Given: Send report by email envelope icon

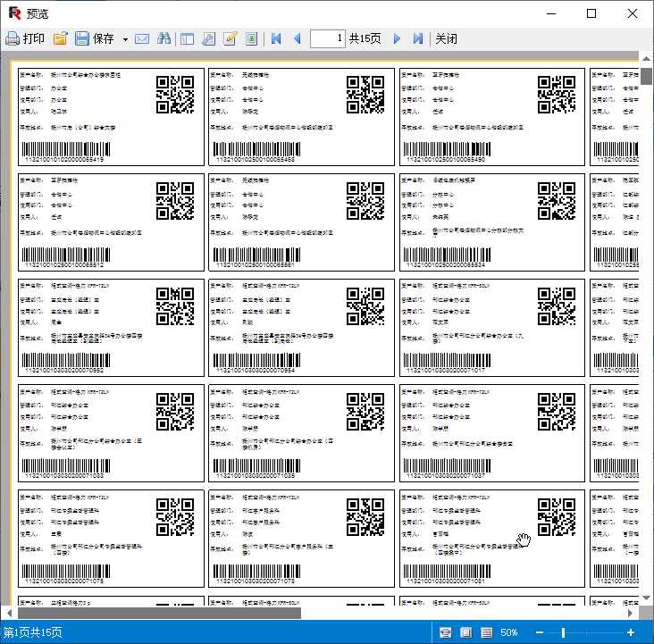Looking at the screenshot, I should pyautogui.click(x=142, y=38).
